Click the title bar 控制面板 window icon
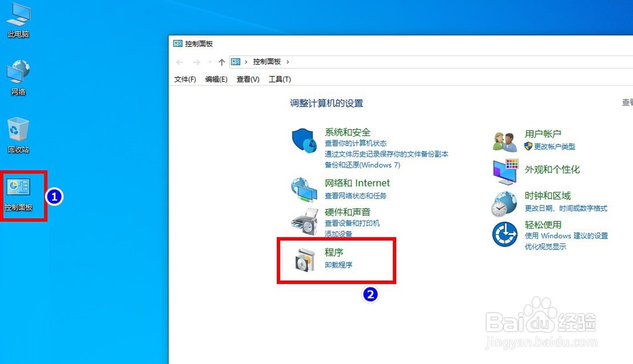Viewport: 633px width, 364px height. pyautogui.click(x=178, y=44)
